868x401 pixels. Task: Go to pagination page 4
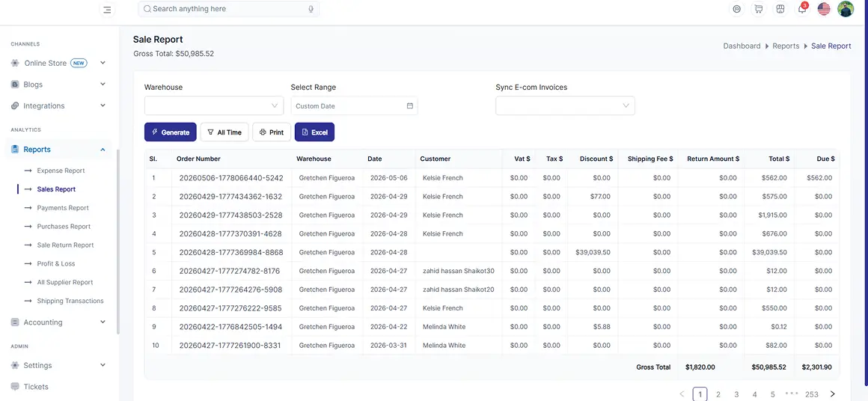[754, 394]
